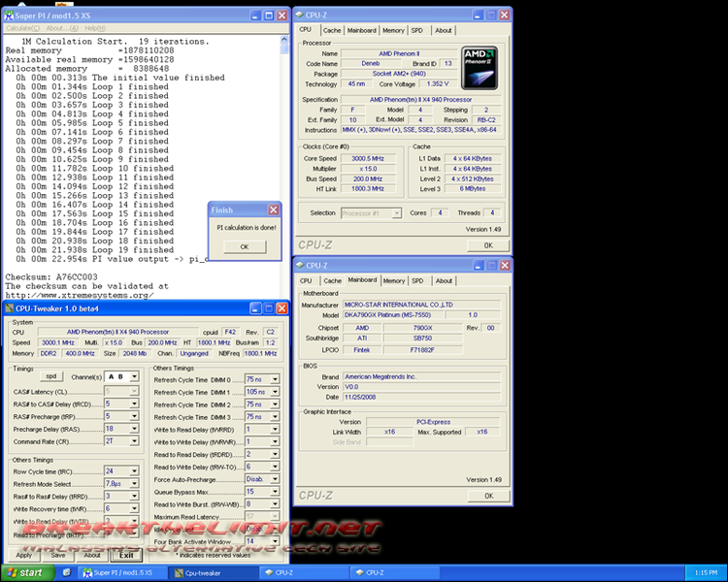The height and width of the screenshot is (582, 728).
Task: Click Super PI scrollbar up arrow
Action: click(284, 40)
